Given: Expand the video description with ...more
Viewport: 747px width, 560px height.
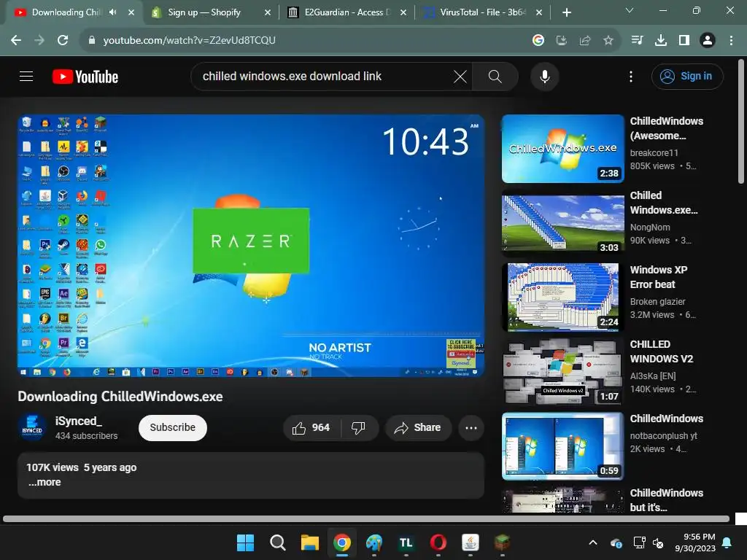Looking at the screenshot, I should pyautogui.click(x=44, y=482).
